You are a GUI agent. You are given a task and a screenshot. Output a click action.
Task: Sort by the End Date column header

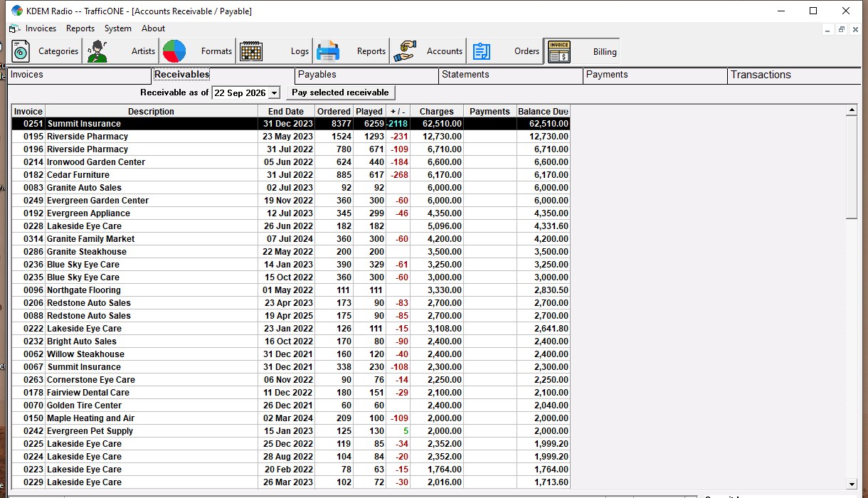[286, 111]
